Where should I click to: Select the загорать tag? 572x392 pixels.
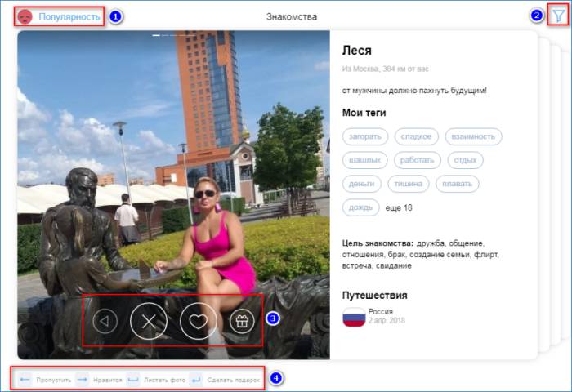coord(365,136)
